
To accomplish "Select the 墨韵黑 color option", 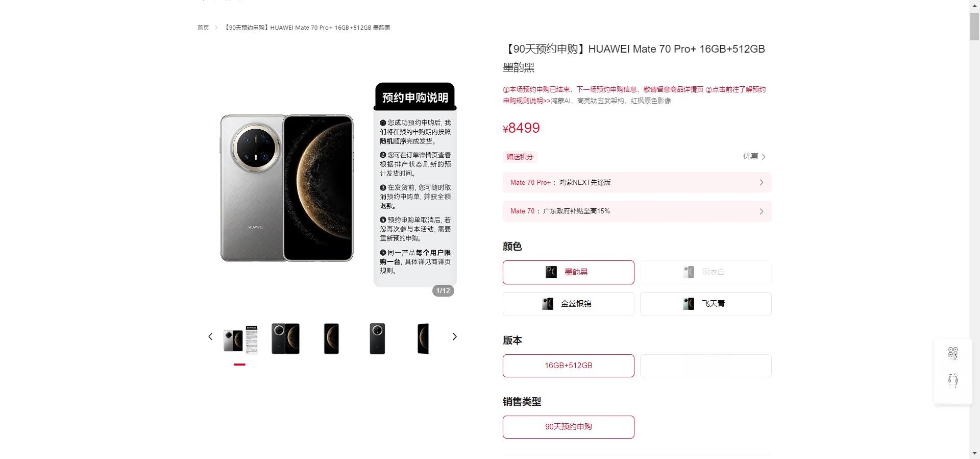I will point(568,272).
